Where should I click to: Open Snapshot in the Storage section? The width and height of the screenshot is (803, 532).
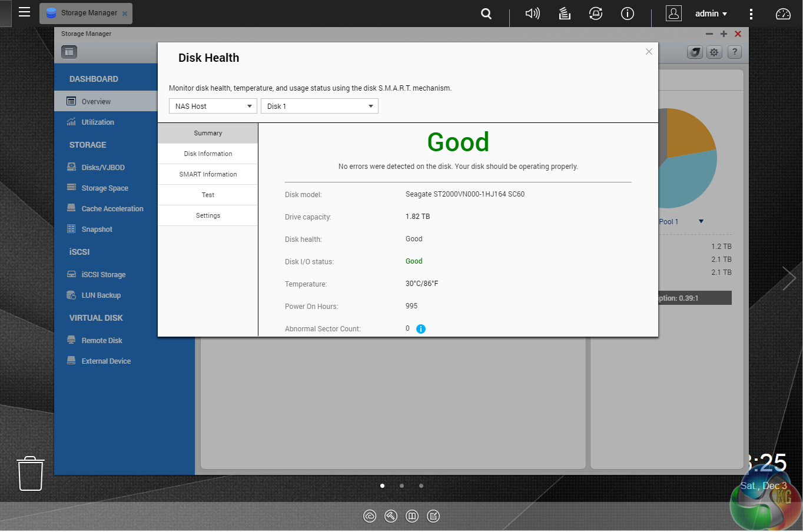click(97, 230)
